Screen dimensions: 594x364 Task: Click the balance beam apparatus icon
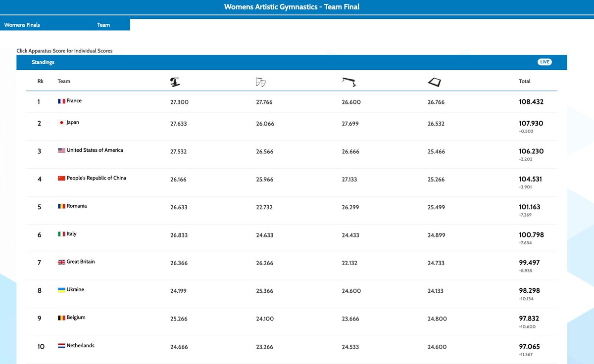coord(349,81)
